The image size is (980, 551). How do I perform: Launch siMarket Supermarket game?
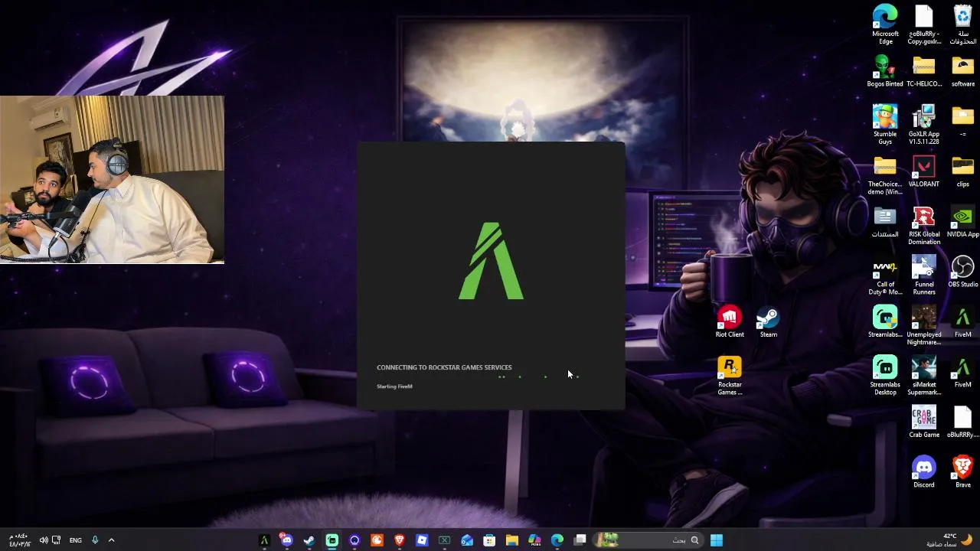[x=924, y=377]
